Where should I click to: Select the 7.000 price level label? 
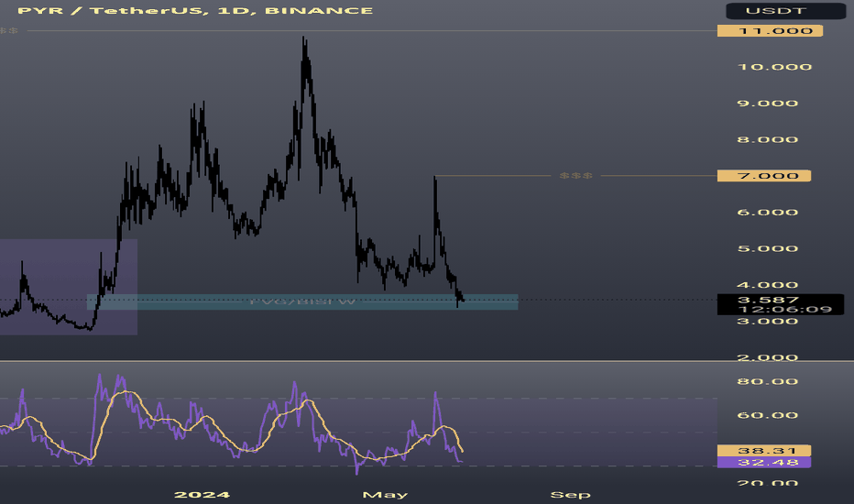[x=763, y=176]
